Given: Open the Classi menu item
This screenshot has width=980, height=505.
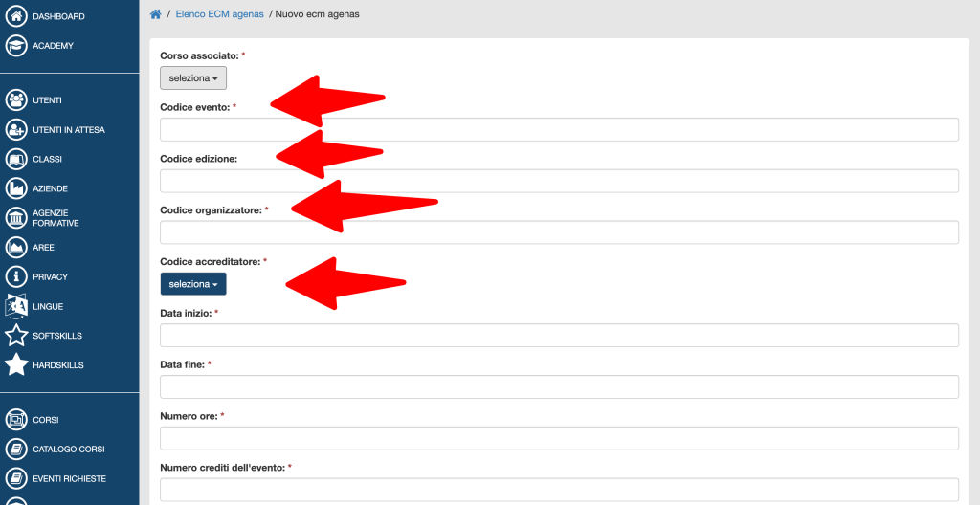Looking at the screenshot, I should 46,159.
